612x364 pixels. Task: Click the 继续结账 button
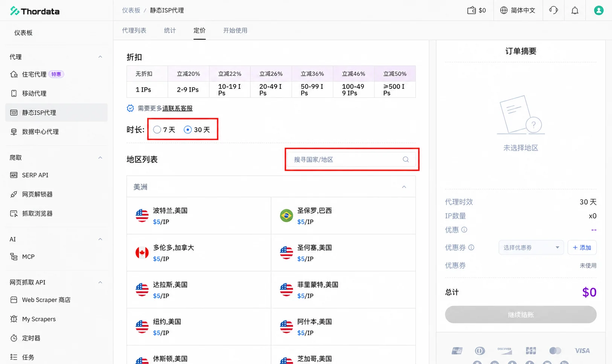tap(521, 314)
